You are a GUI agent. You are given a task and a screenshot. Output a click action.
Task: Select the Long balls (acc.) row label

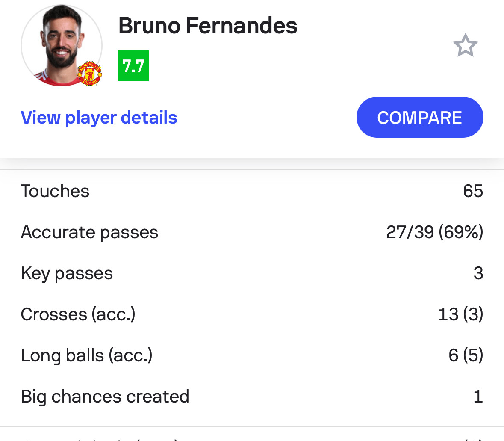[87, 355]
